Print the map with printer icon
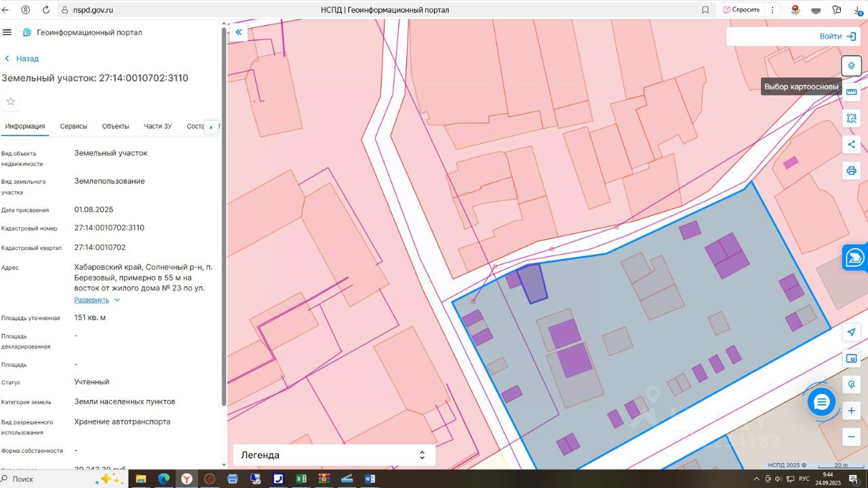This screenshot has width=868, height=488. (x=851, y=171)
